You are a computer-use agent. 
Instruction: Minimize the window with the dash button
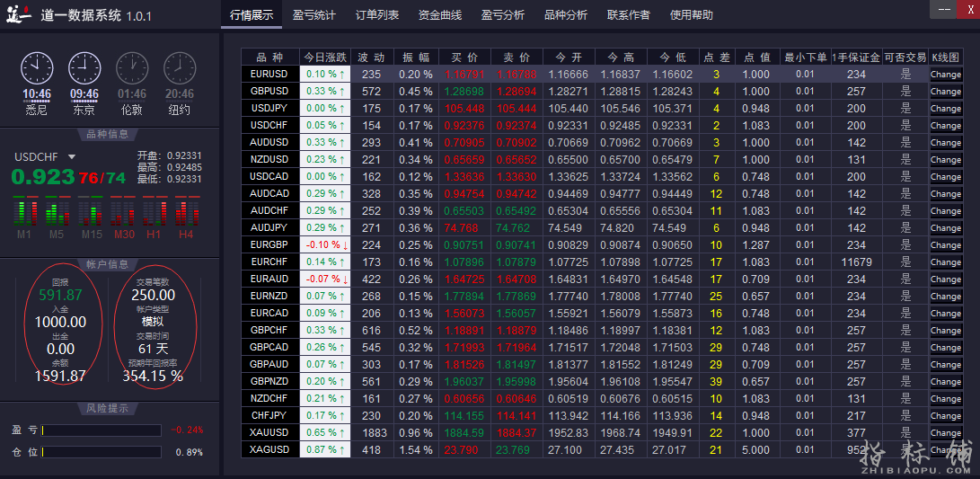[943, 9]
